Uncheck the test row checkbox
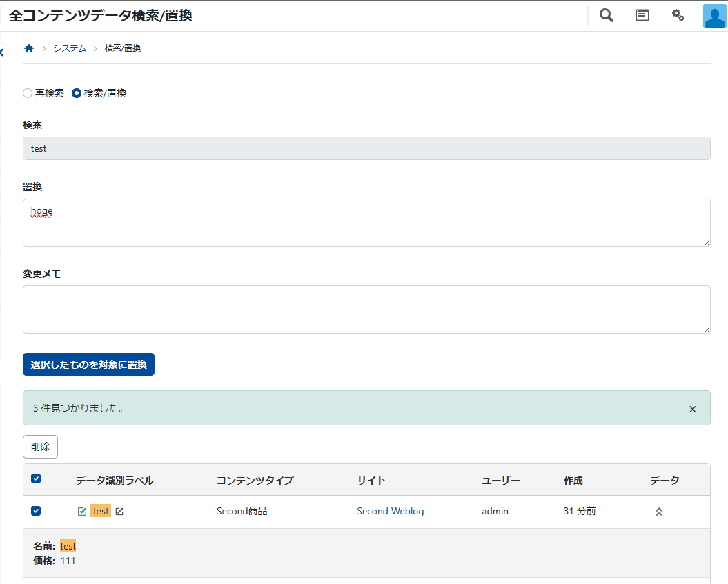This screenshot has width=728, height=584. [x=37, y=511]
